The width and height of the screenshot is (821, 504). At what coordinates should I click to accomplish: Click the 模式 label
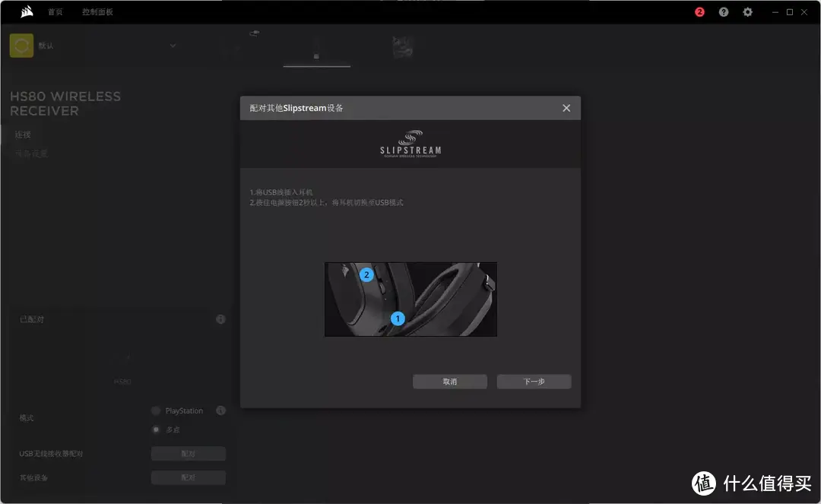coord(26,417)
